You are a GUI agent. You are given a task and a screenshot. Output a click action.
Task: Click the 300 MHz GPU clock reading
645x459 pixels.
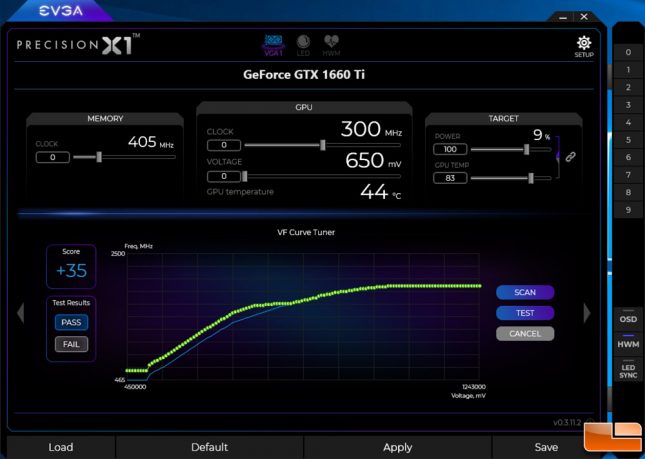tap(371, 129)
